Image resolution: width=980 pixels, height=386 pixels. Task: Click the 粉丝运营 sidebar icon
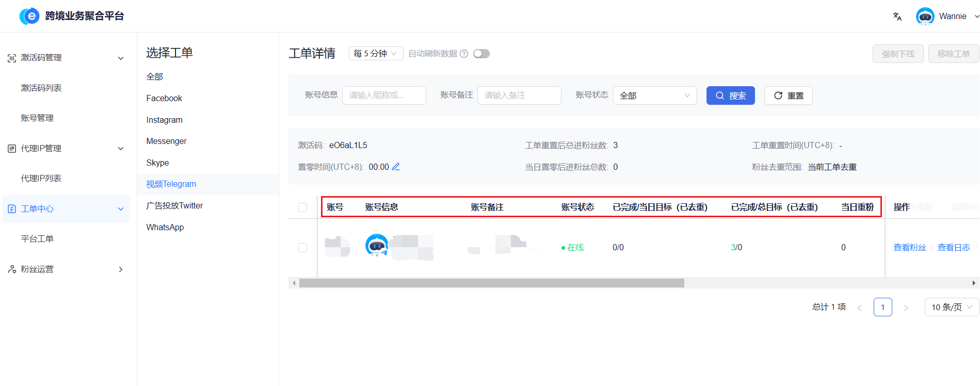pyautogui.click(x=12, y=269)
